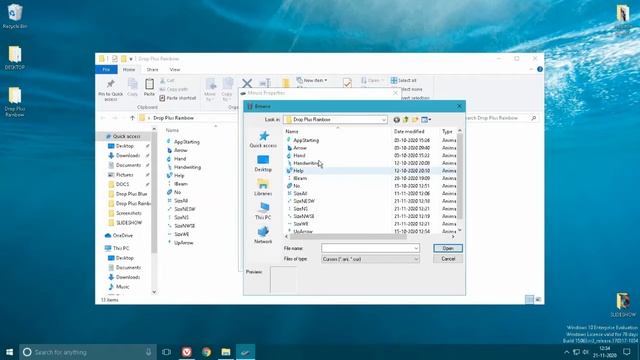Switch to Home tab in Explorer
The height and width of the screenshot is (360, 640).
pyautogui.click(x=129, y=70)
